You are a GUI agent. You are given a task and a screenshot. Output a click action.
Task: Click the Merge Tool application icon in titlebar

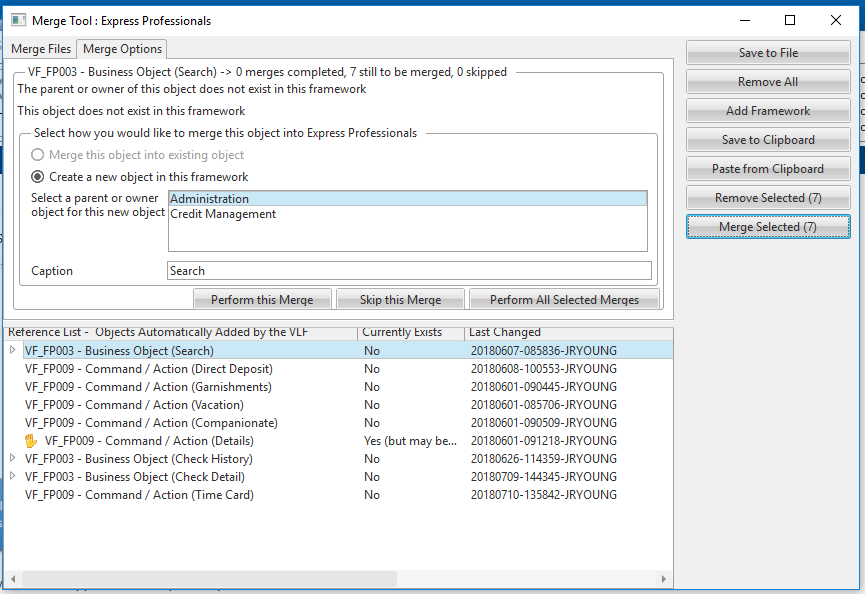17,20
